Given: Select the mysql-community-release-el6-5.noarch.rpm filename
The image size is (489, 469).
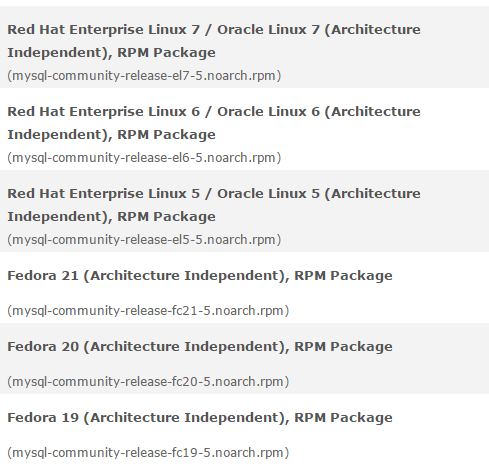Looking at the screenshot, I should (144, 158).
